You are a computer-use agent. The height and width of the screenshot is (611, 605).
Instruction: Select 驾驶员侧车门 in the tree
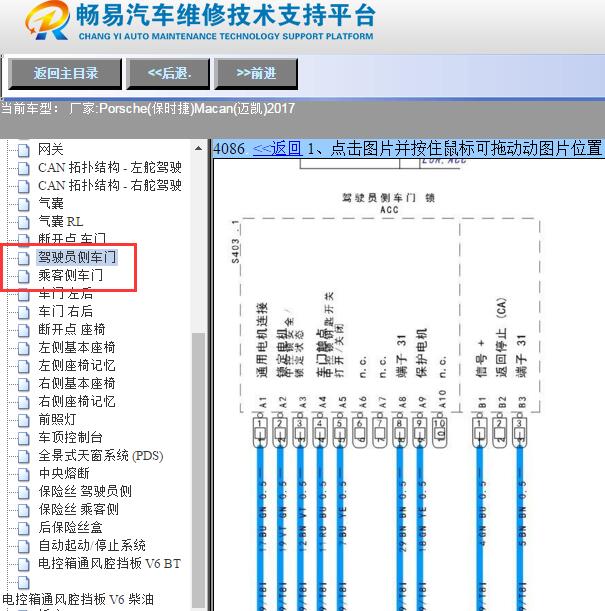coord(77,257)
